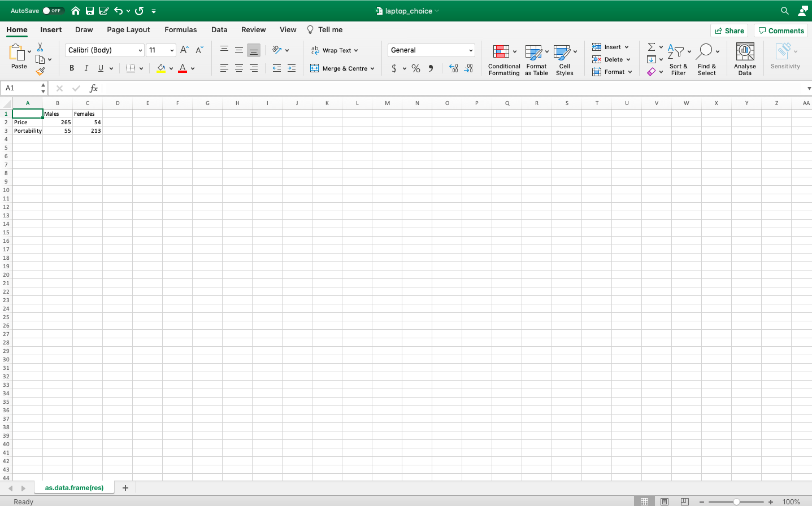The height and width of the screenshot is (506, 812).
Task: Expand Merge & Centre options arrow
Action: (x=372, y=68)
